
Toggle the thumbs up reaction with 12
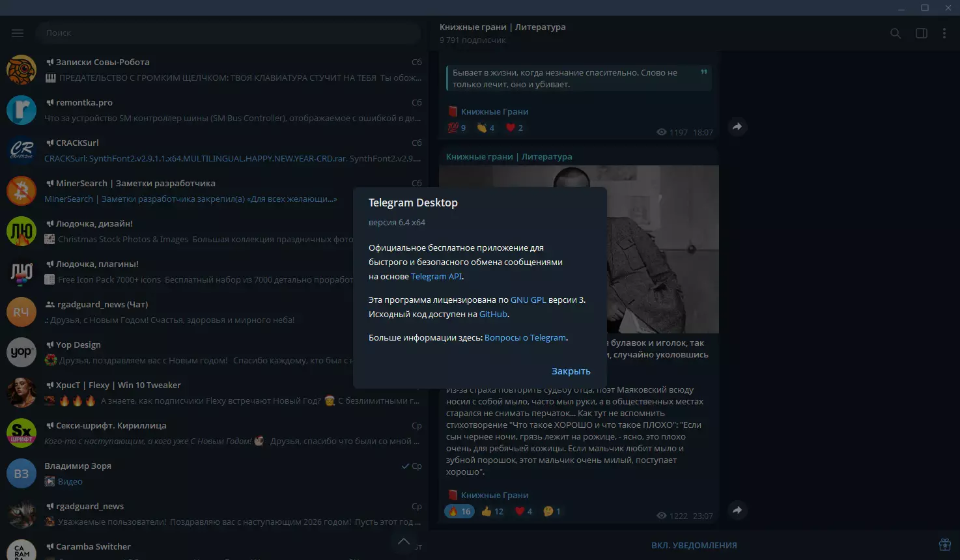[x=492, y=511]
